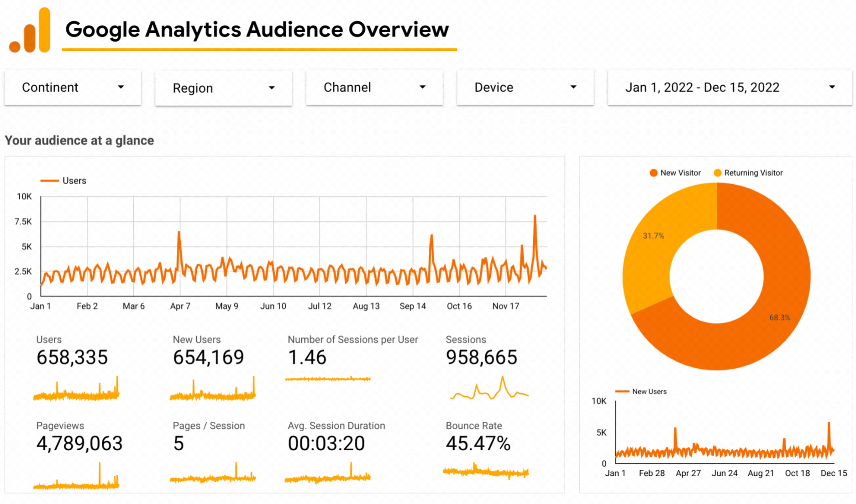Toggle the New Visitor legend dot
This screenshot has width=856, height=504.
coord(653,173)
